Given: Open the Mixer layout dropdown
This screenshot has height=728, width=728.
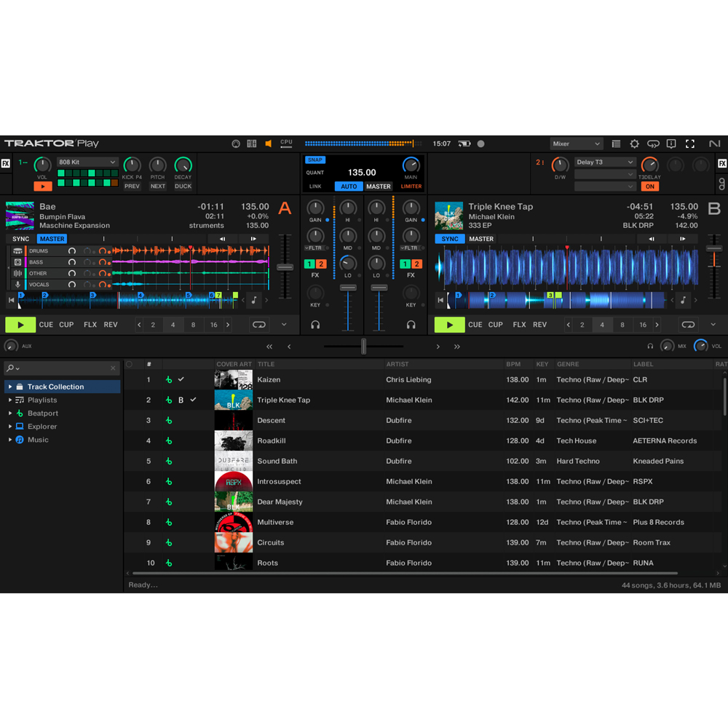Looking at the screenshot, I should coord(576,143).
